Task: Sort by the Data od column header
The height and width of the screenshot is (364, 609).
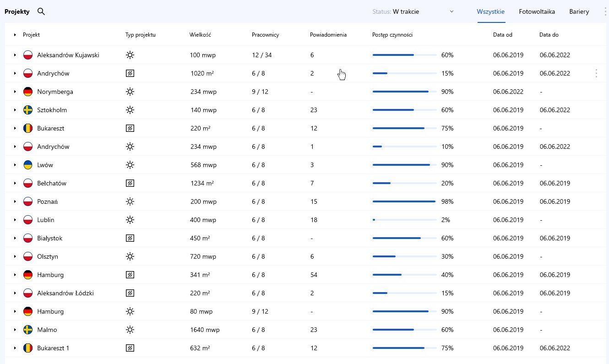Action: click(x=503, y=35)
